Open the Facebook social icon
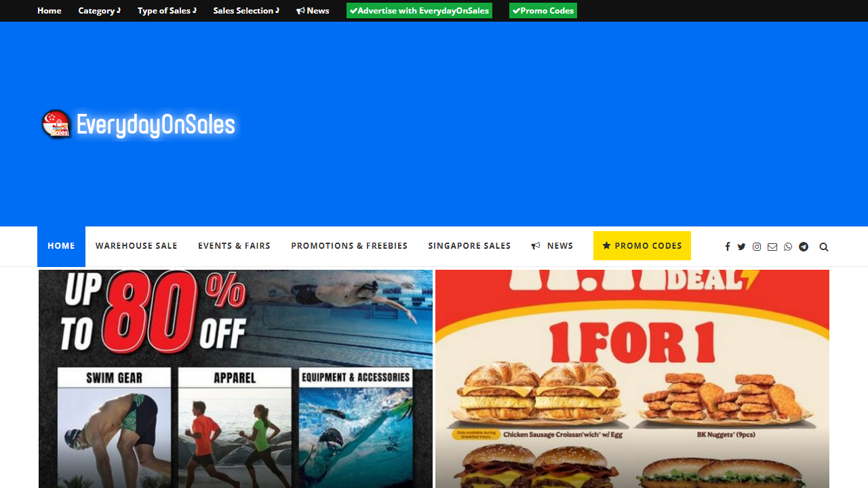Screen dimensions: 868x488 point(728,247)
